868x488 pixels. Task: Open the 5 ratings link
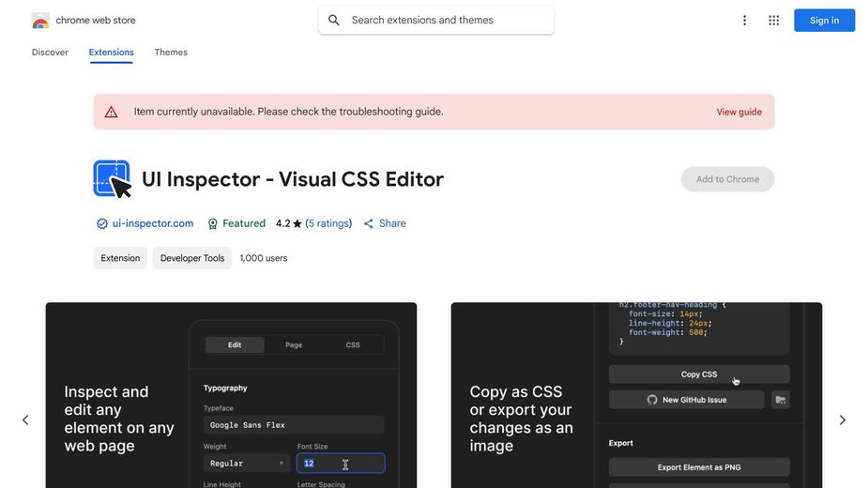pos(328,223)
